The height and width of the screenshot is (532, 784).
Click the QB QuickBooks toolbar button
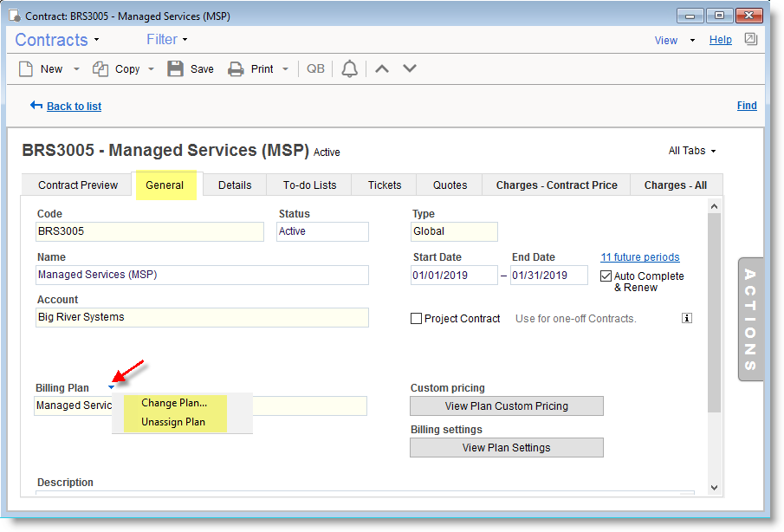315,69
